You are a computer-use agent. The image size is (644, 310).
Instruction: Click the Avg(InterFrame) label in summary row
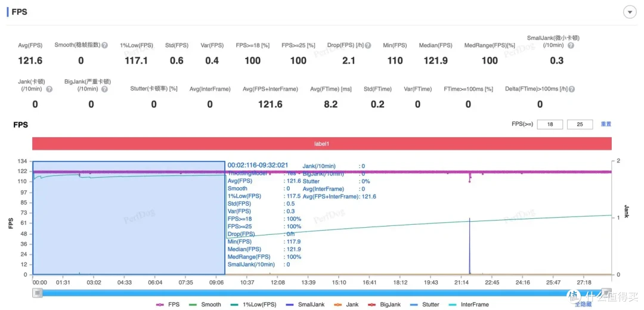coord(210,89)
